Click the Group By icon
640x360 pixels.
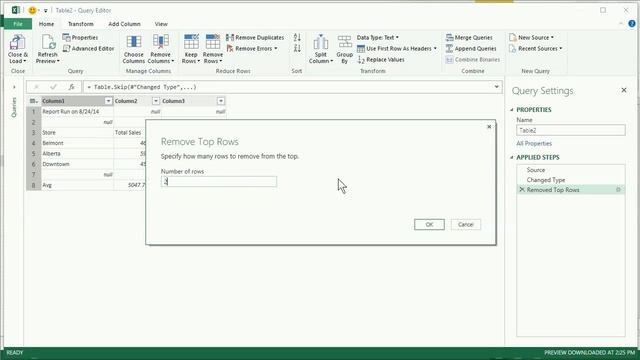click(x=344, y=42)
